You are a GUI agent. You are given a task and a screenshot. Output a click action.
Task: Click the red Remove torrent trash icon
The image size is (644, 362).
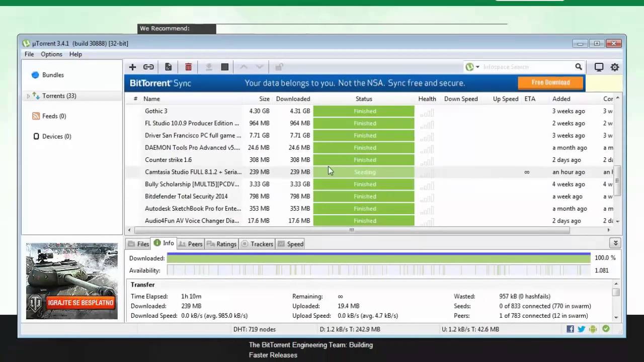[x=188, y=67]
